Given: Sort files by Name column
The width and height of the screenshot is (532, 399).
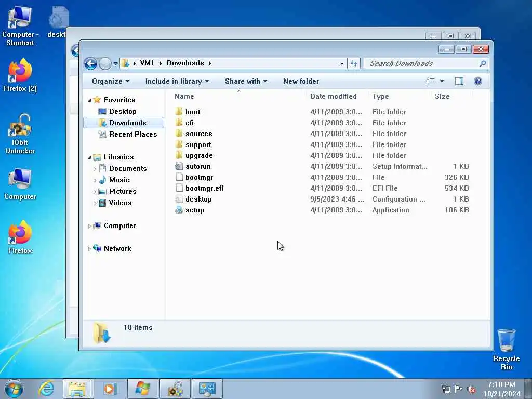Looking at the screenshot, I should point(184,96).
